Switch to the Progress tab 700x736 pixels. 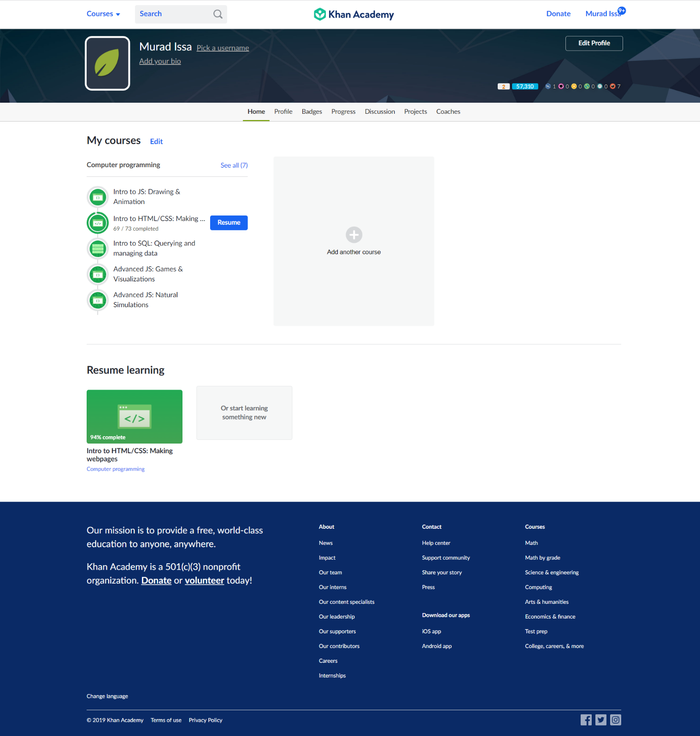[343, 111]
